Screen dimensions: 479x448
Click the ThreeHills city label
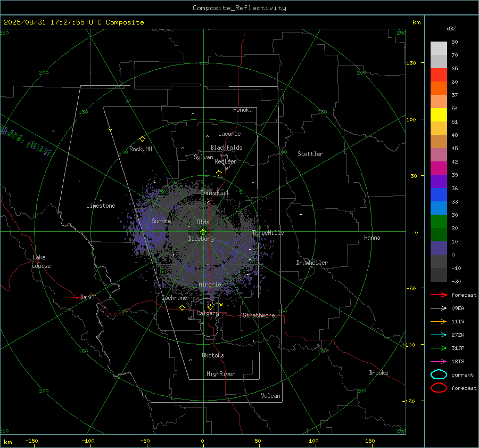click(268, 233)
